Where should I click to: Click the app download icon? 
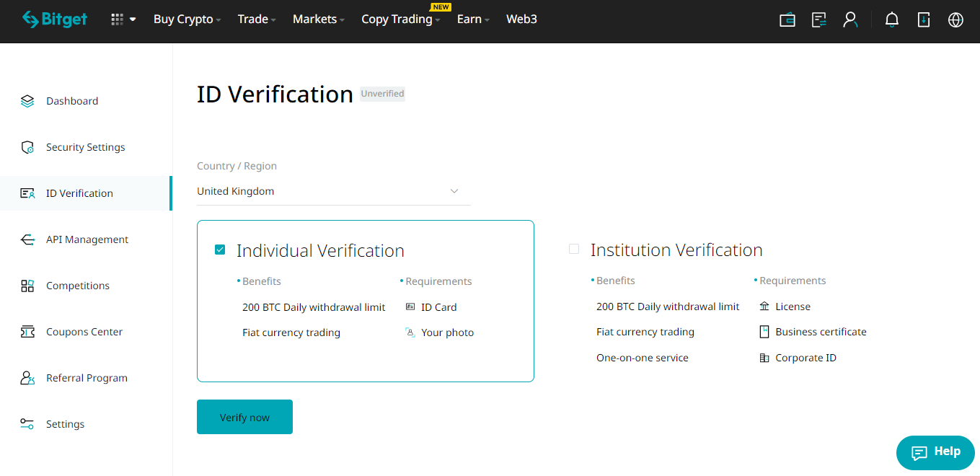(924, 20)
